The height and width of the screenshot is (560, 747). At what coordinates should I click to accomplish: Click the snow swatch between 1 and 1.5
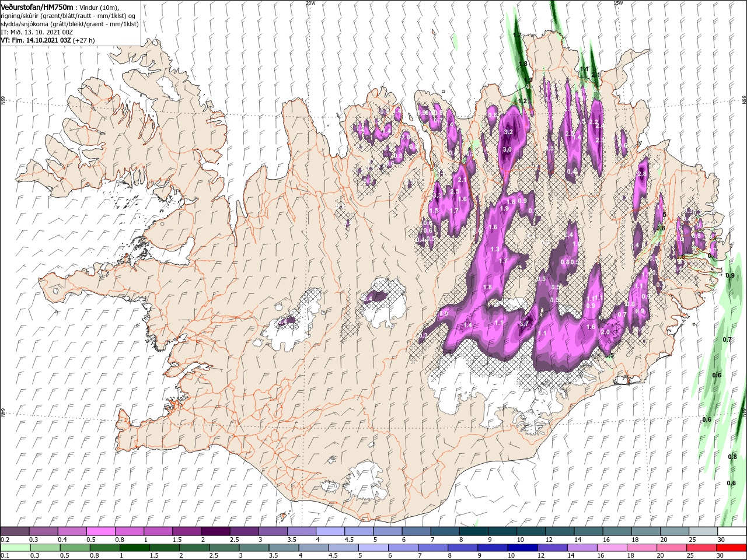[158, 531]
